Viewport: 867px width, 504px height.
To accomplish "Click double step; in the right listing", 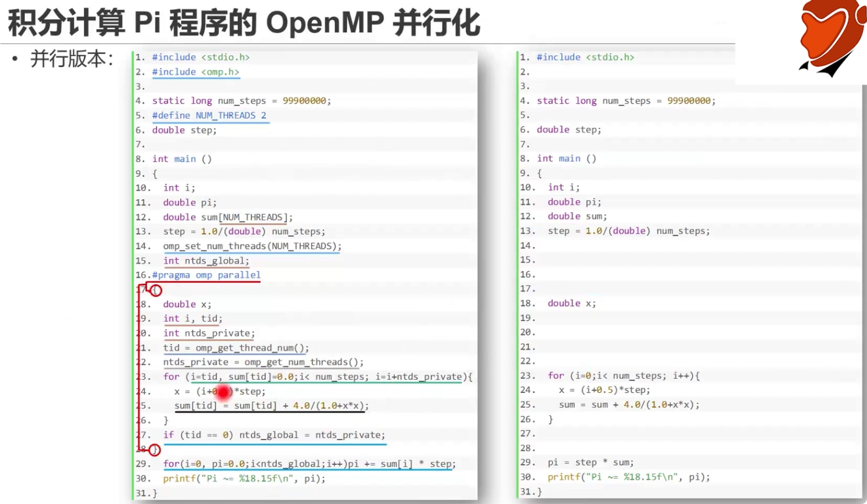I will (569, 129).
